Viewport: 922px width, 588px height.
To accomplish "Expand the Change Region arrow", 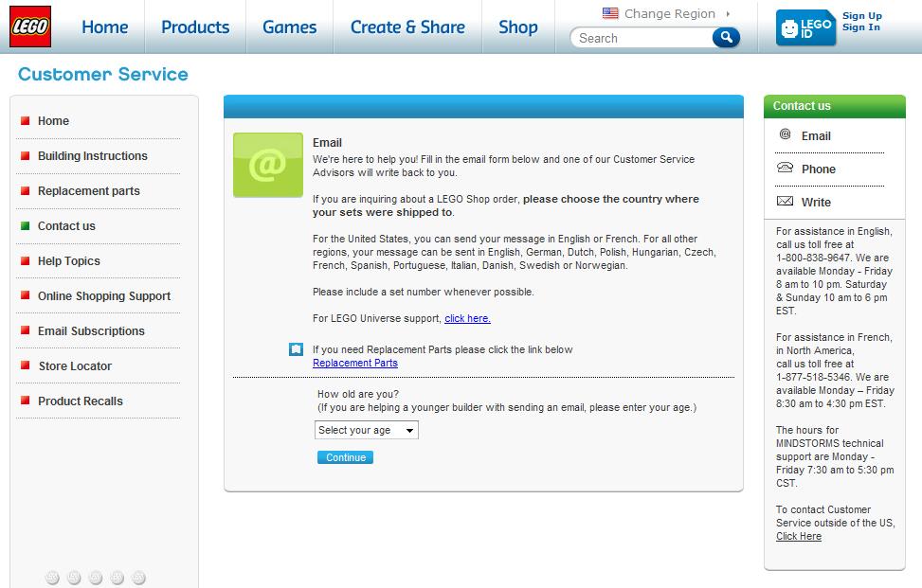I will tap(728, 13).
